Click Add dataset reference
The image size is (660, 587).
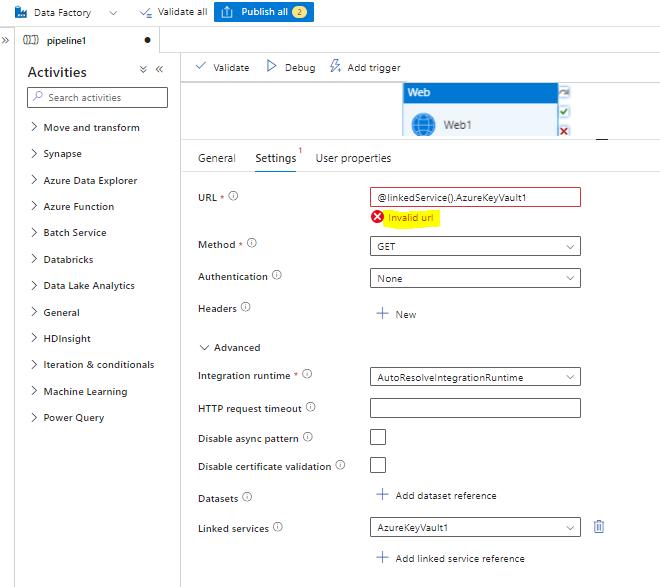[x=436, y=495]
